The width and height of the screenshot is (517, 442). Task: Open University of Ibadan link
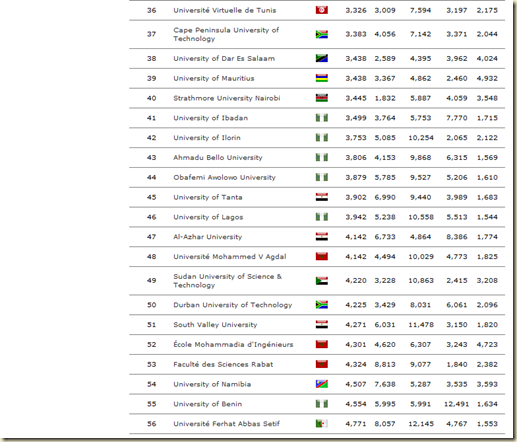[211, 118]
